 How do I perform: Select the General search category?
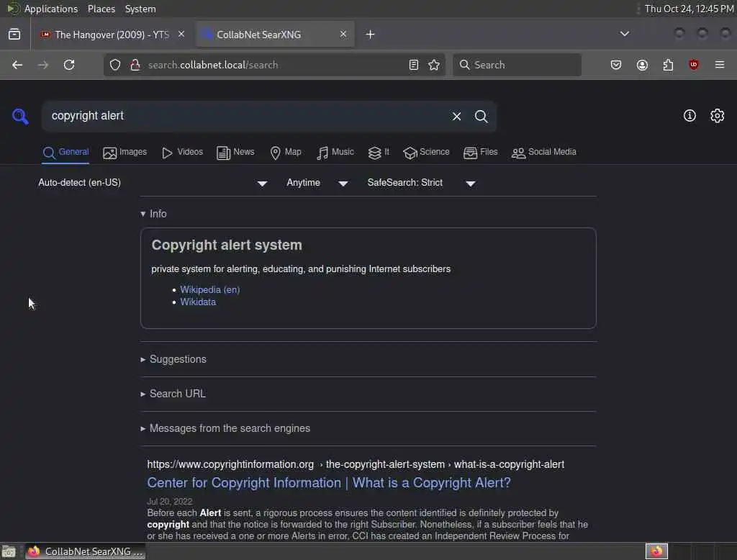click(x=65, y=153)
